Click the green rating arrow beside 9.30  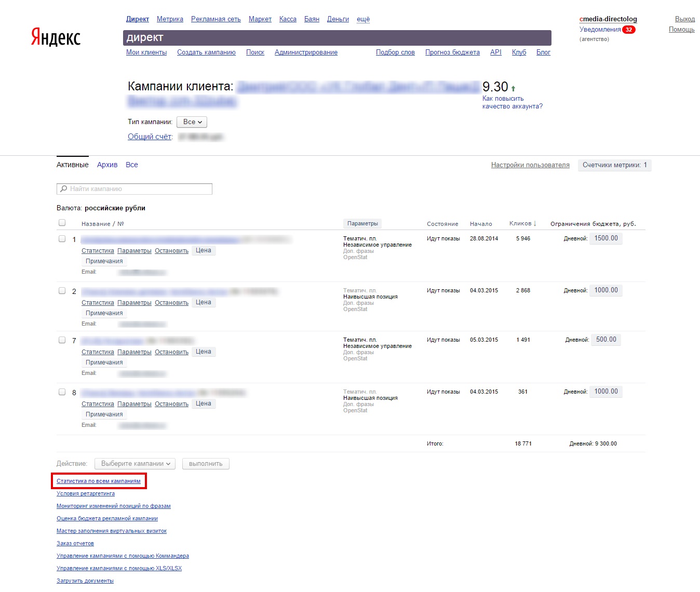click(x=513, y=88)
